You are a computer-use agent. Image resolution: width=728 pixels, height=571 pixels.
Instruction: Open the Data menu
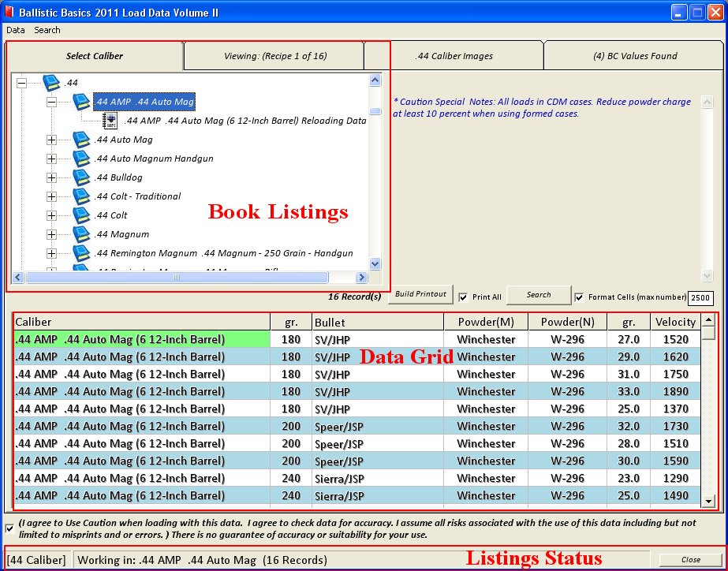point(16,30)
